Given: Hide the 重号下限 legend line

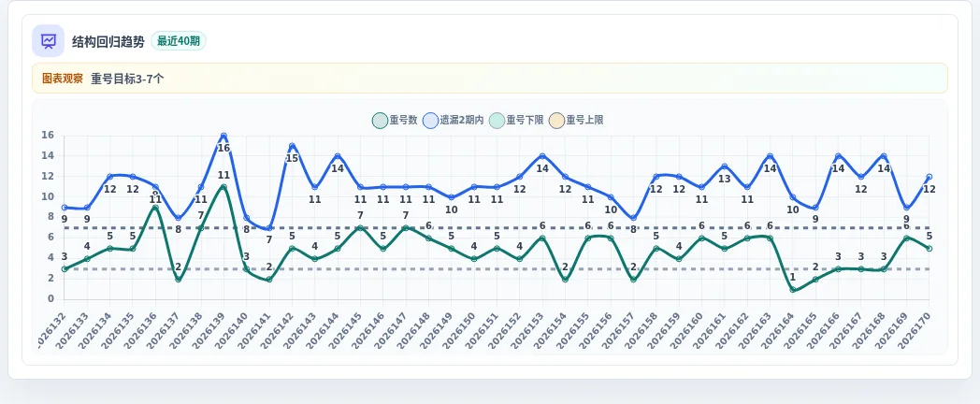Looking at the screenshot, I should tap(516, 121).
